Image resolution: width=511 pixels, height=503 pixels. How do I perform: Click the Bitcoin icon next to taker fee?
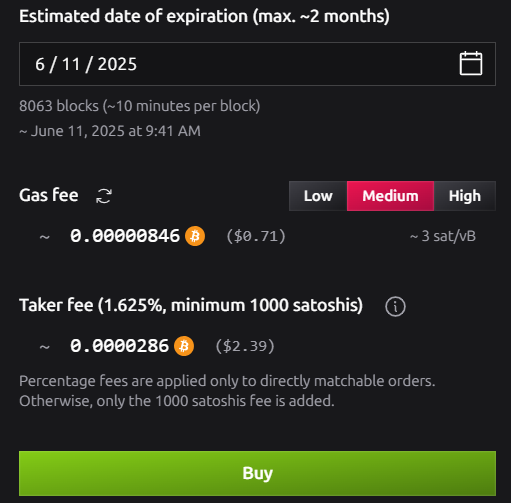click(x=184, y=346)
